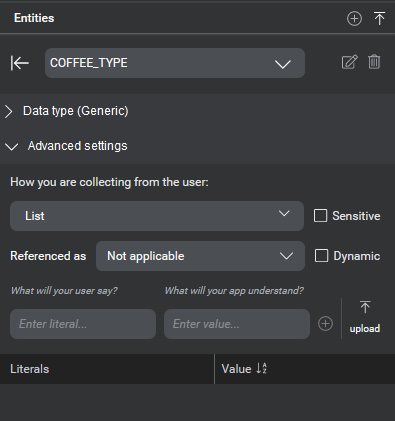Image resolution: width=395 pixels, height=421 pixels.
Task: Enable the Sensitive checkbox
Action: click(320, 216)
